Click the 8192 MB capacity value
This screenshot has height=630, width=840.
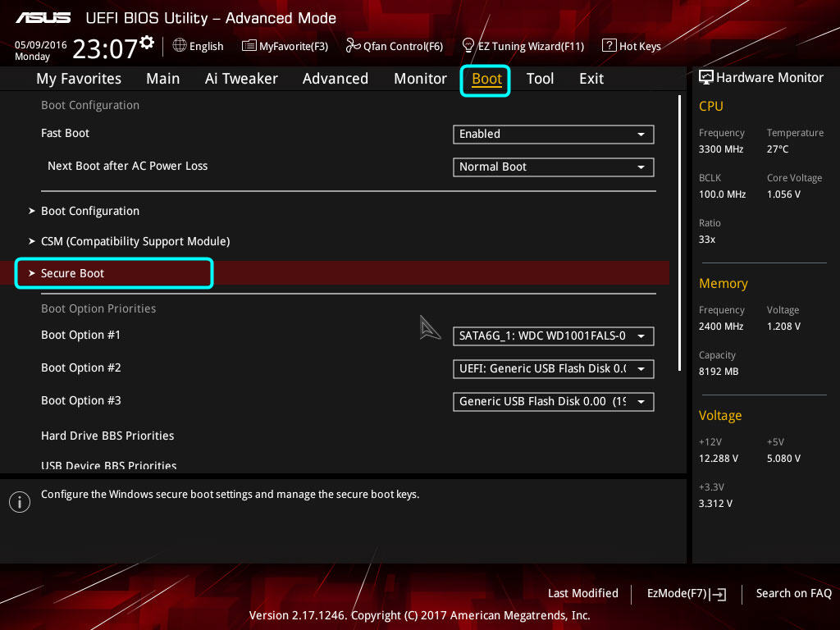[719, 372]
